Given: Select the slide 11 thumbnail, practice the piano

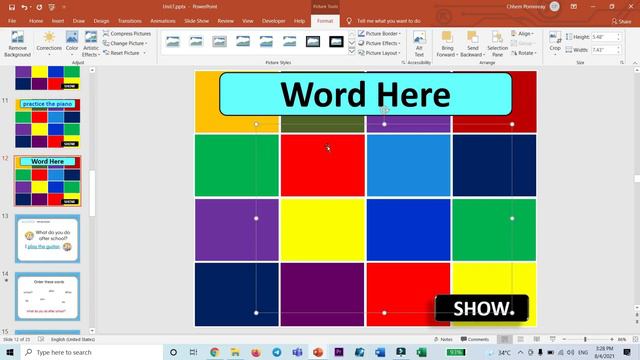Looking at the screenshot, I should pos(47,123).
